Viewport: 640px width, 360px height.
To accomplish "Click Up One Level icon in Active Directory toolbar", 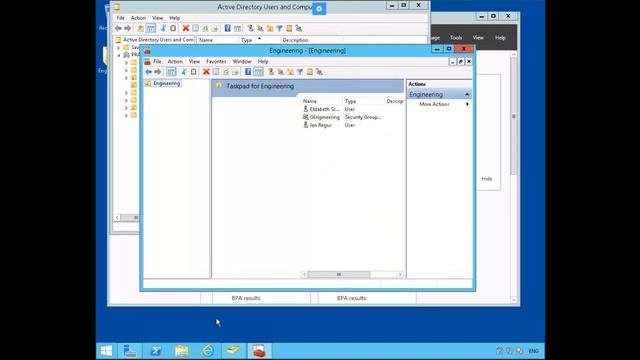I will 140,28.
